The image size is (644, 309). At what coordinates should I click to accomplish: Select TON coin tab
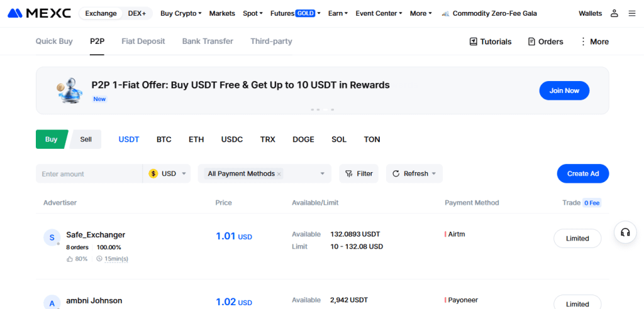(x=372, y=139)
